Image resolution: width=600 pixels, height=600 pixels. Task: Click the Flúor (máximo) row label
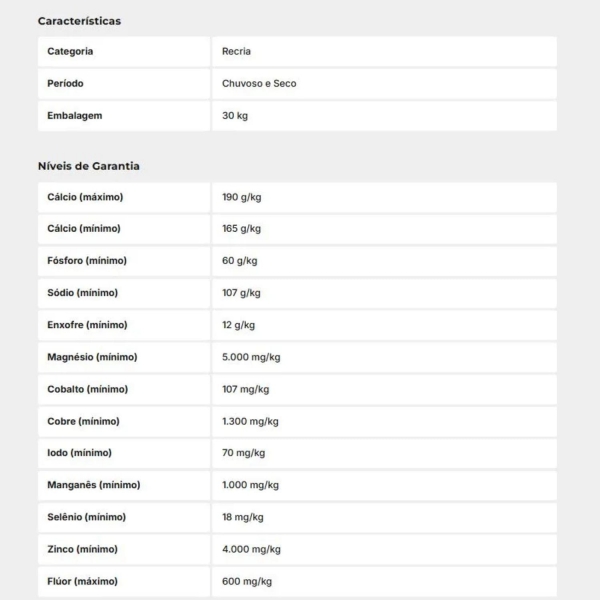[82, 581]
